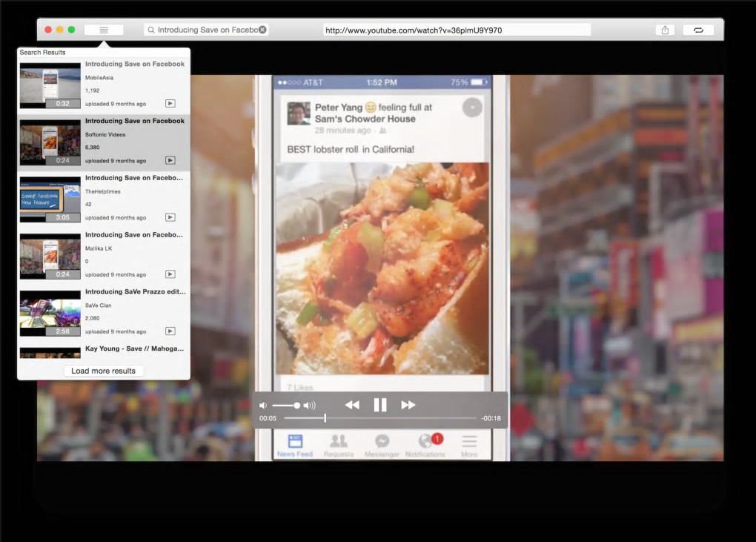Set max volume with loud speaker icon
The width and height of the screenshot is (756, 542).
coord(310,406)
